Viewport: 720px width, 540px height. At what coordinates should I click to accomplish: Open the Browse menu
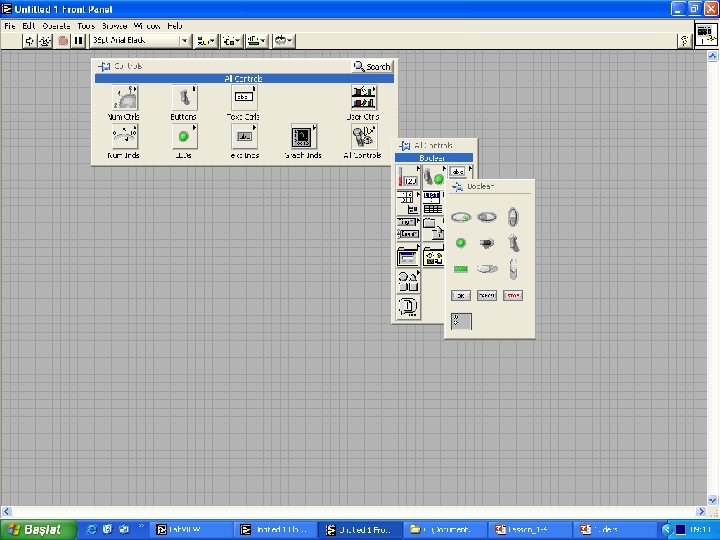114,26
